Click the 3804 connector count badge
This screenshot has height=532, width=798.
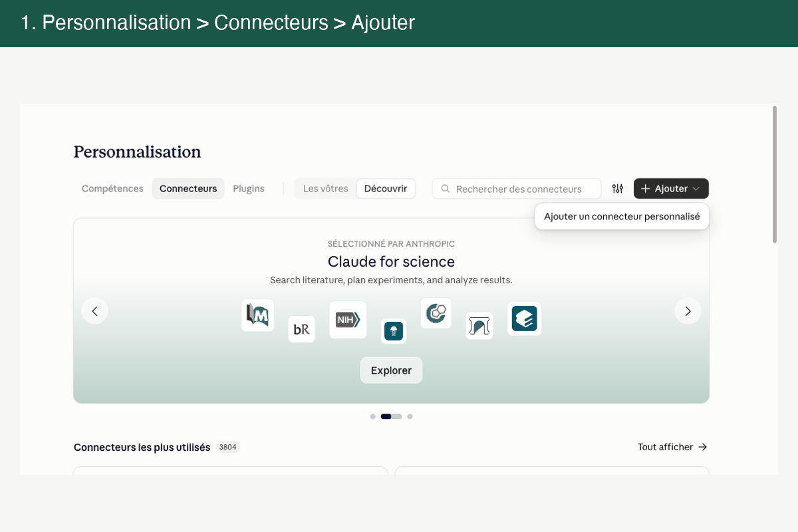click(x=228, y=447)
